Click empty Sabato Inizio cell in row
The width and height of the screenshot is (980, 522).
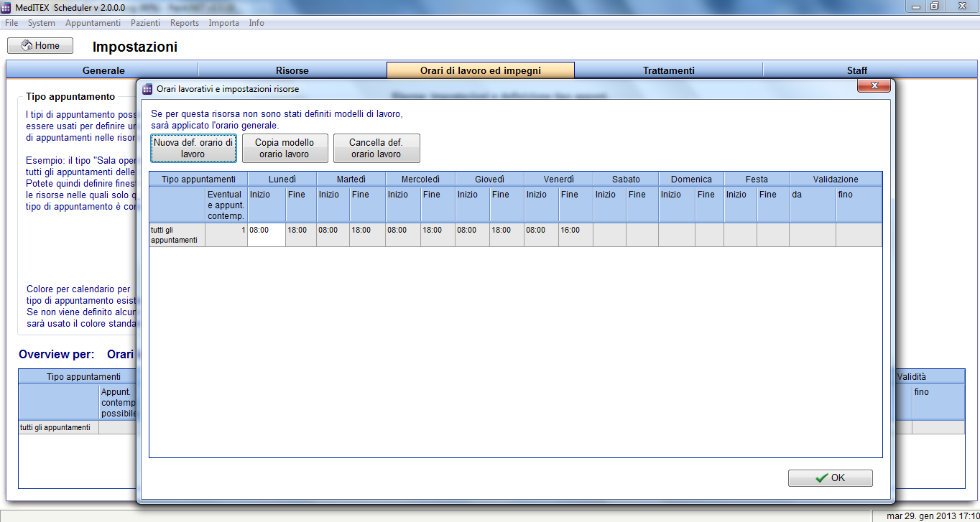[609, 235]
